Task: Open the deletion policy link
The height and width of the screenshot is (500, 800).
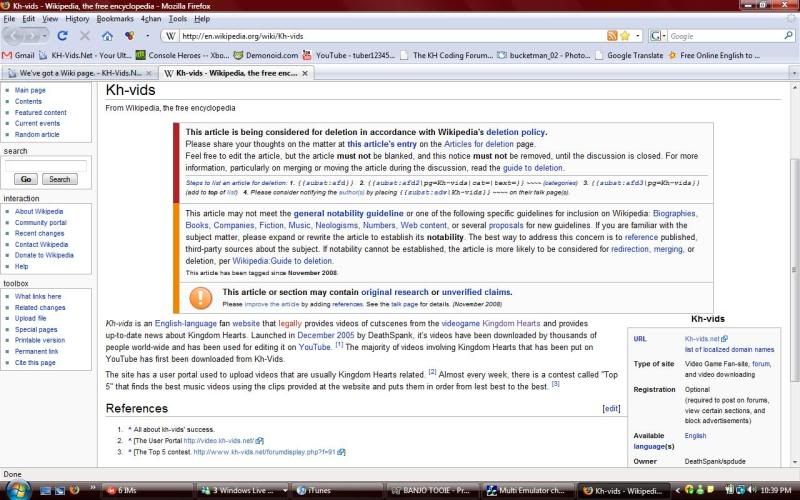Action: click(515, 132)
